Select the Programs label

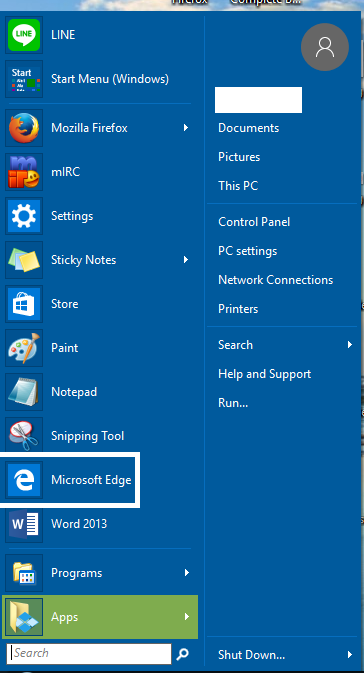point(77,573)
